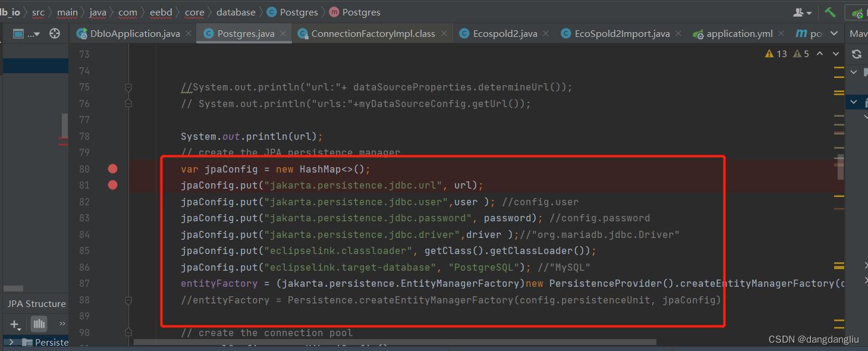Go to previous highlighted error arrow

(820, 54)
